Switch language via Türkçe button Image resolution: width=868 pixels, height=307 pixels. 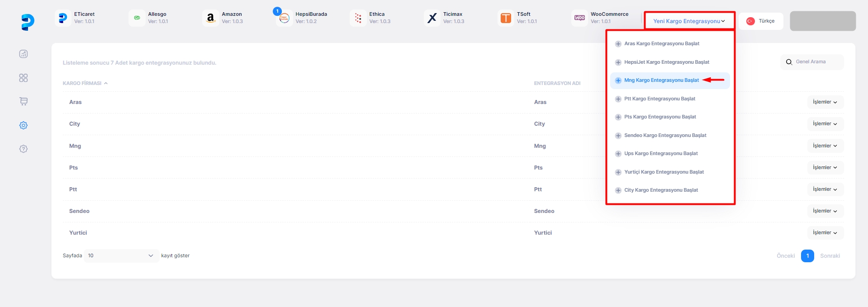tap(761, 21)
